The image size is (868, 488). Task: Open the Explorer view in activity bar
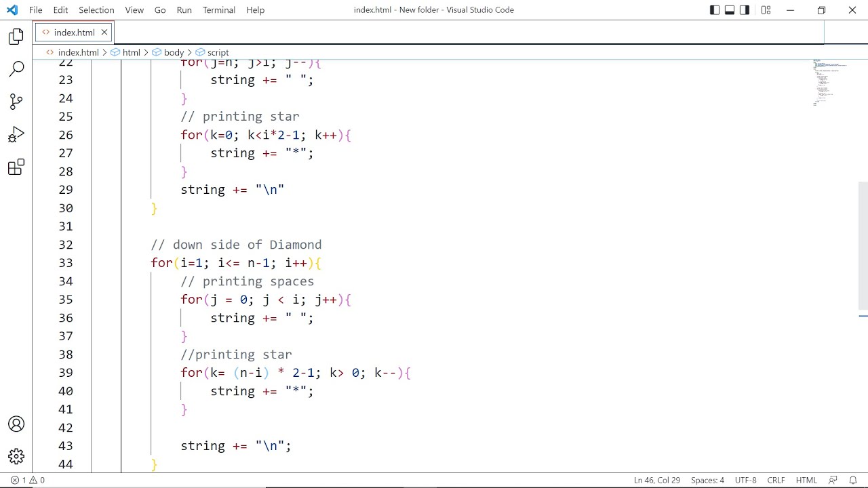[x=16, y=37]
